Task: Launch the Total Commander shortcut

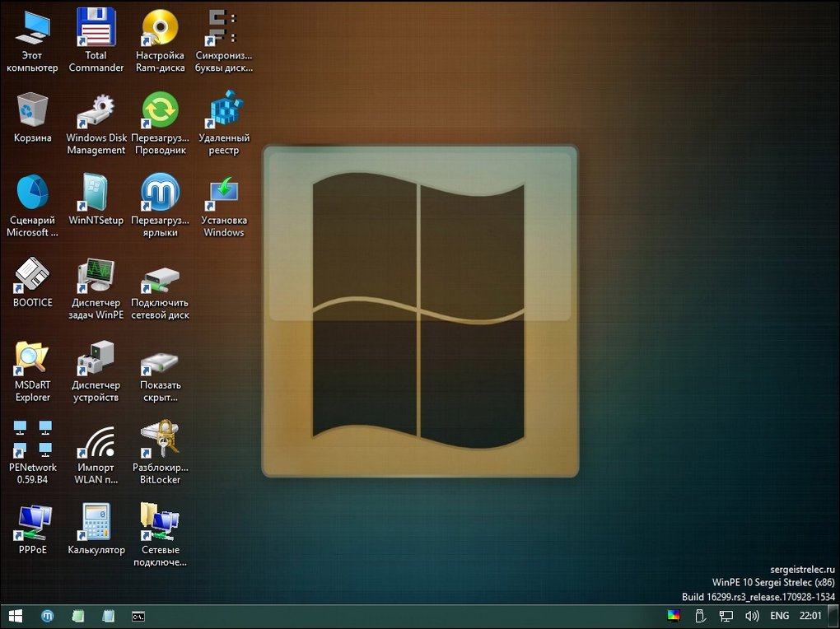Action: click(96, 40)
